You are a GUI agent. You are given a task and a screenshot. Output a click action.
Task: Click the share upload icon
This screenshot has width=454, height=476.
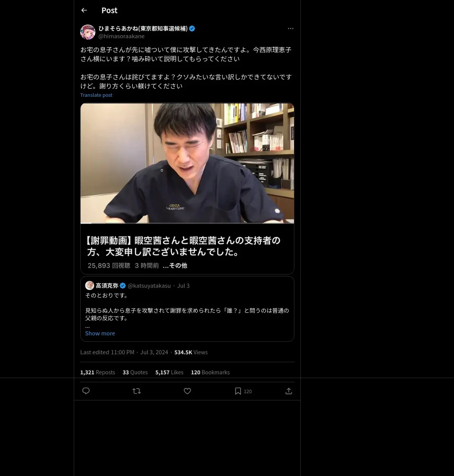[x=289, y=391]
